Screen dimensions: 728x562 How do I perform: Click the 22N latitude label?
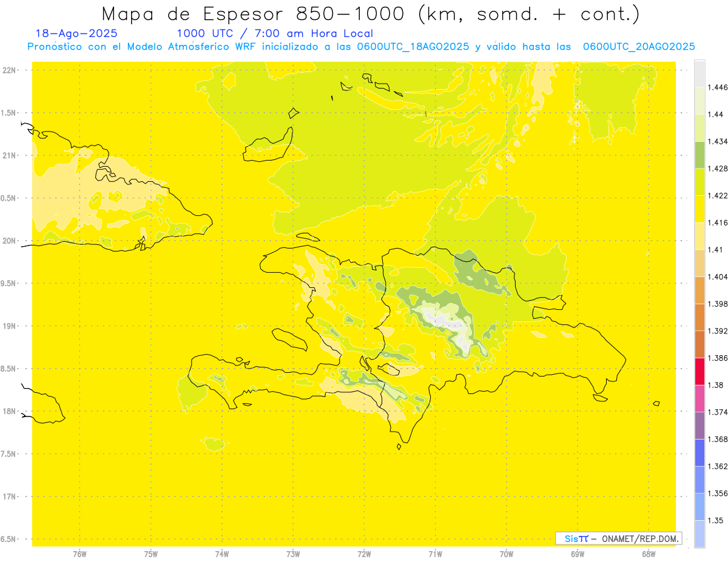click(x=8, y=70)
